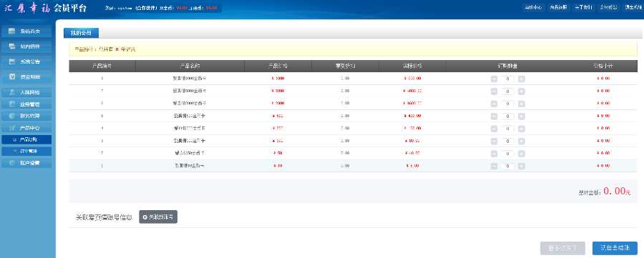Click the ¥5000 product price cell

click(x=278, y=91)
